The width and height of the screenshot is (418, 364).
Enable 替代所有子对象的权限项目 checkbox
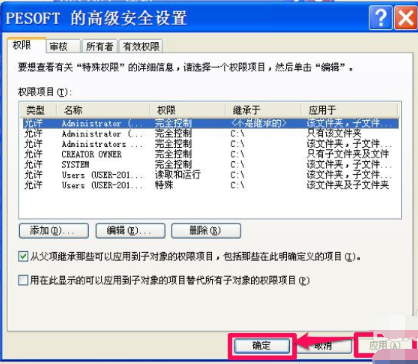click(23, 280)
